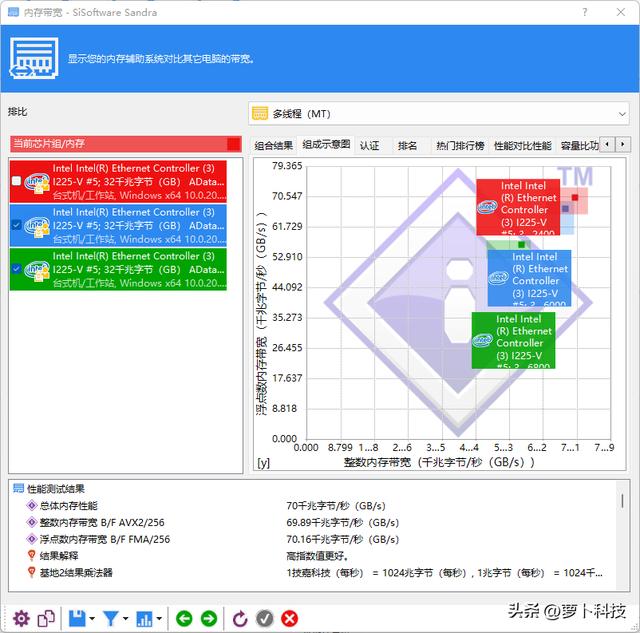Expand the filter funnel dropdown arrow
Viewport: 640px width, 633px height.
[x=125, y=619]
